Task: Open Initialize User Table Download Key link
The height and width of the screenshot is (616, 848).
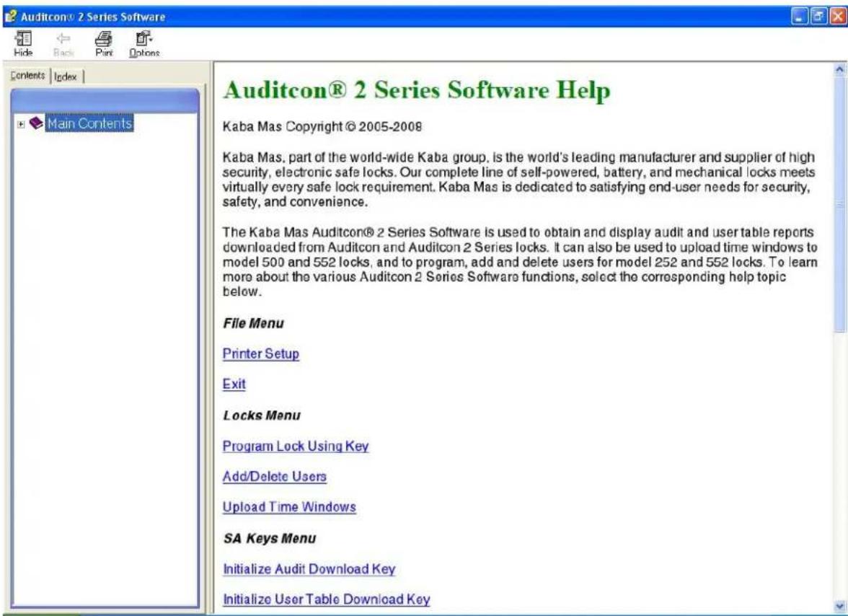Action: click(326, 599)
